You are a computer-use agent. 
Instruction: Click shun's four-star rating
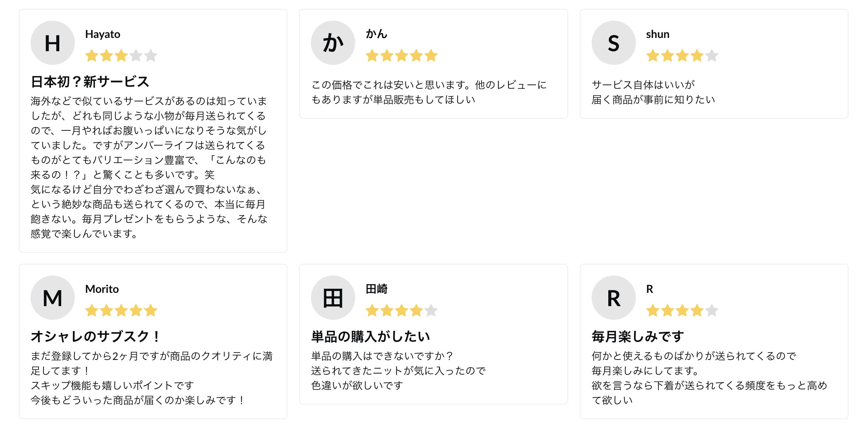tap(682, 56)
